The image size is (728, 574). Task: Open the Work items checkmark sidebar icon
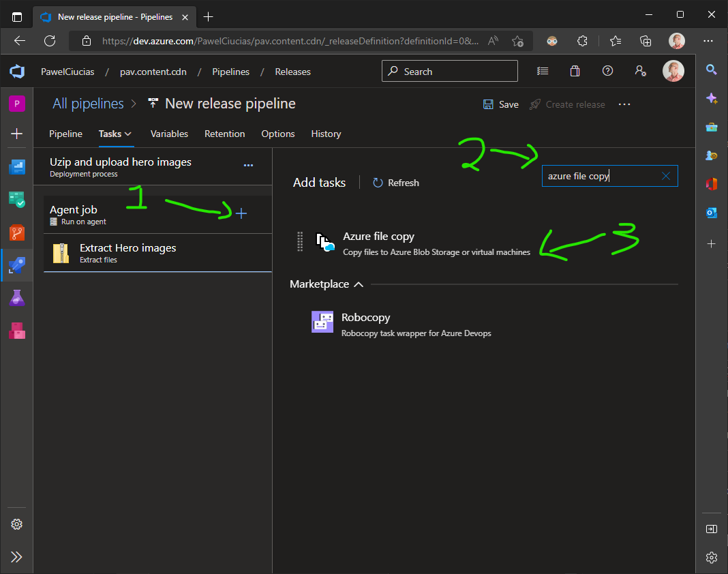(17, 200)
